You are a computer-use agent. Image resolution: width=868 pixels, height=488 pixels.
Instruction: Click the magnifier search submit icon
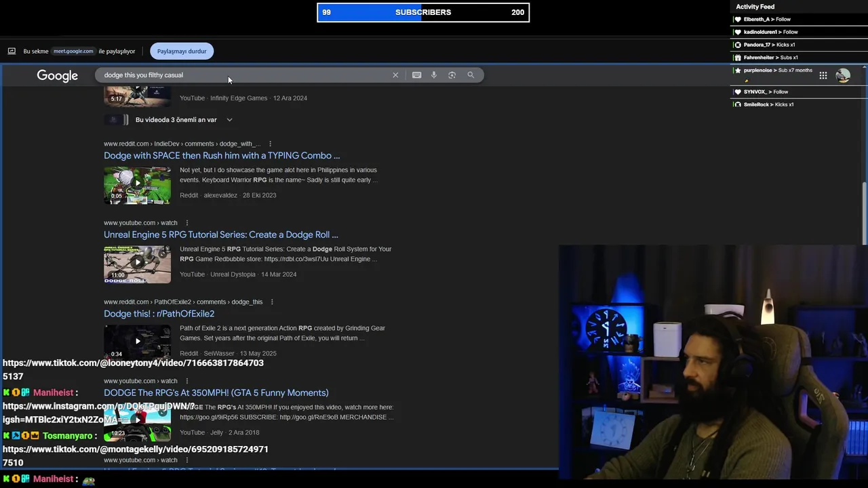(471, 75)
